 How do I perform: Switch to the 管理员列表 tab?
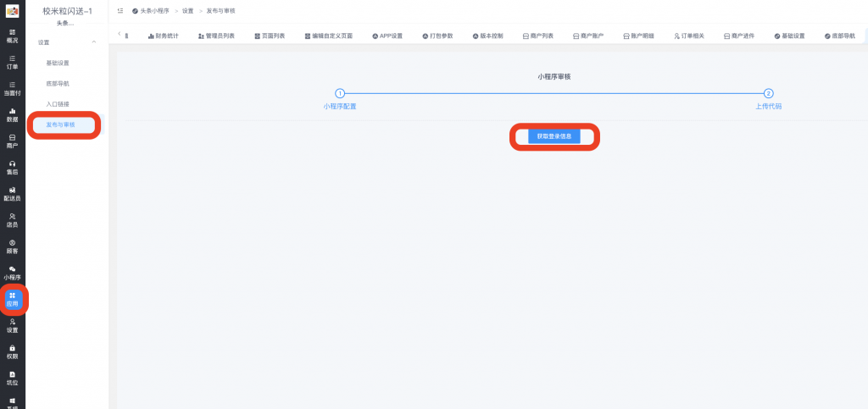pos(216,36)
